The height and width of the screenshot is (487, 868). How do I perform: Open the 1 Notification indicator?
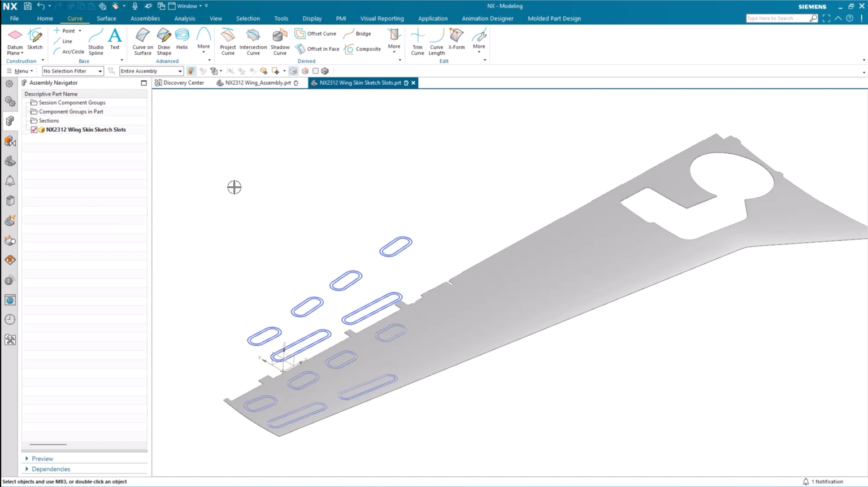tap(823, 481)
